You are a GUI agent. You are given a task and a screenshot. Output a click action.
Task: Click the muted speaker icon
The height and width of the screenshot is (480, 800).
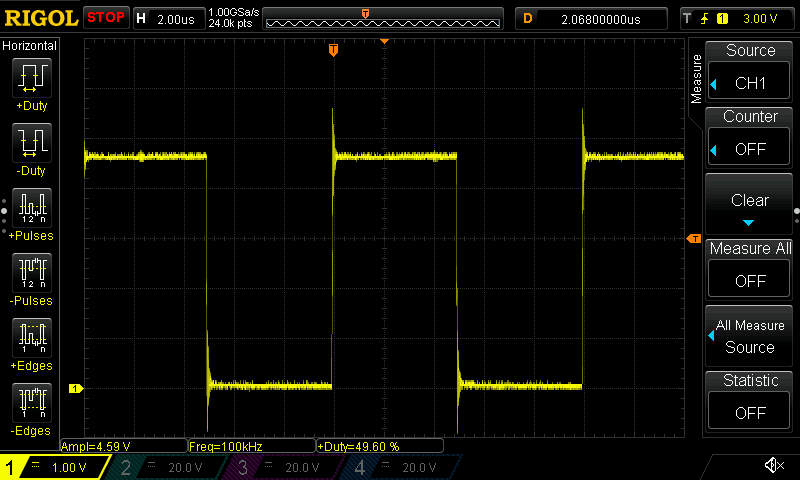[x=774, y=465]
